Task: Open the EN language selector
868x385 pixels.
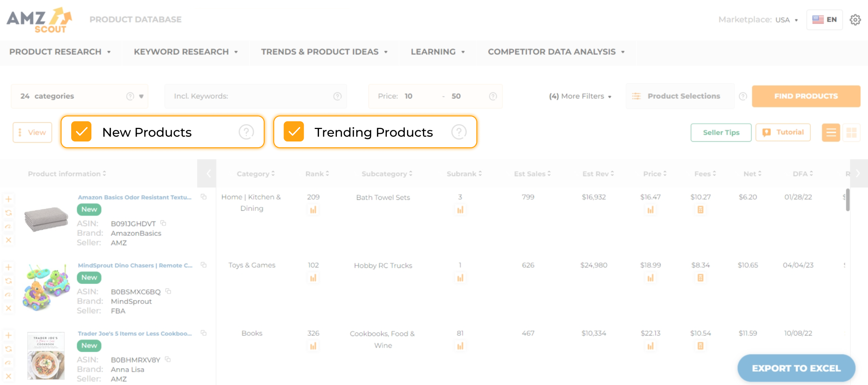Action: click(x=824, y=20)
